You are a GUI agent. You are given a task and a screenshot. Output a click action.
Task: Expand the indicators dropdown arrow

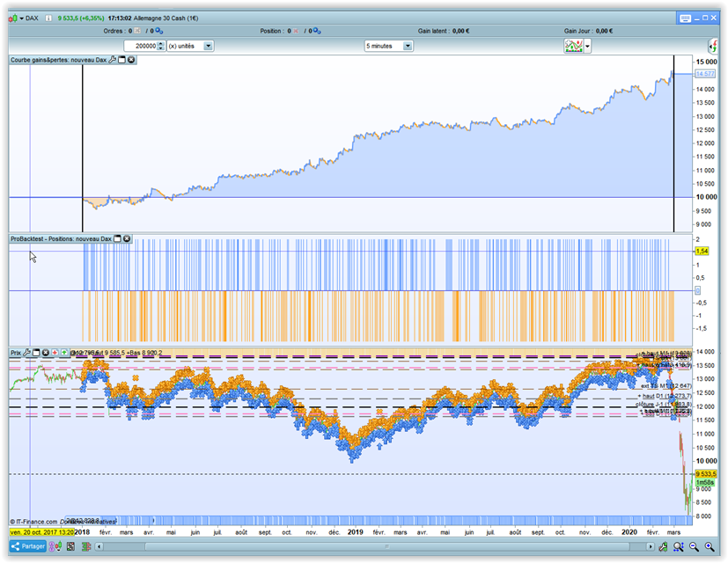[587, 46]
